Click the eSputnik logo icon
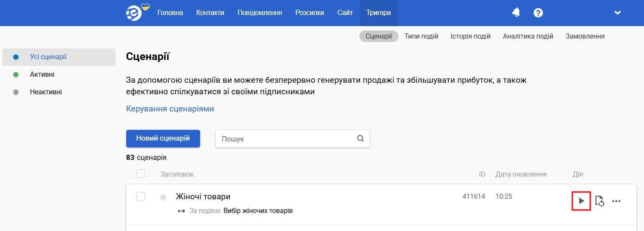This screenshot has height=231, width=644. 134,13
